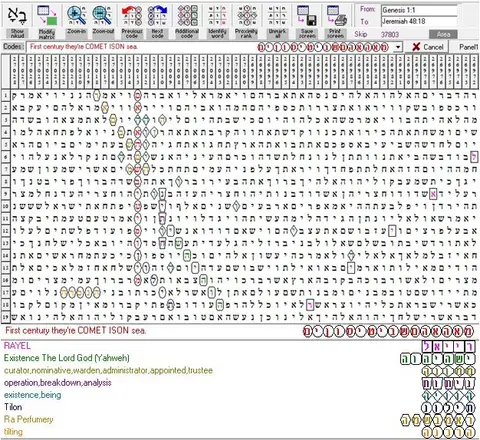Select the RAYEL code entry
The height and width of the screenshot is (440, 480).
pos(17,346)
